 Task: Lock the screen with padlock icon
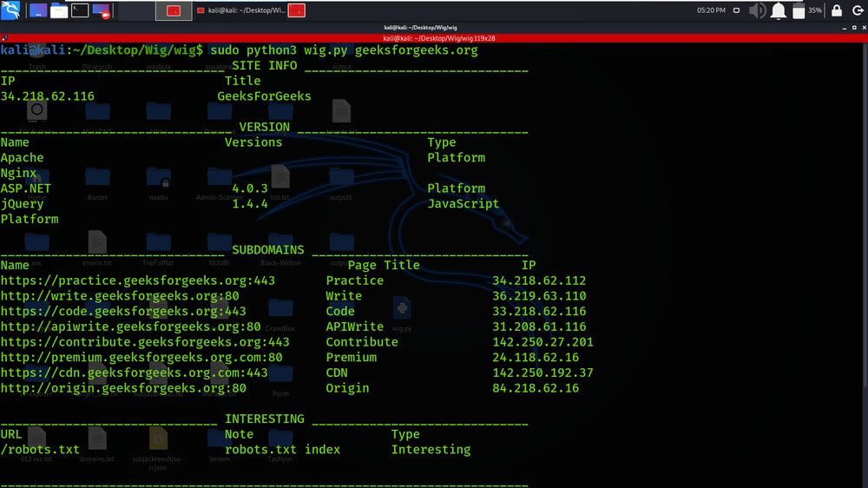[x=837, y=10]
